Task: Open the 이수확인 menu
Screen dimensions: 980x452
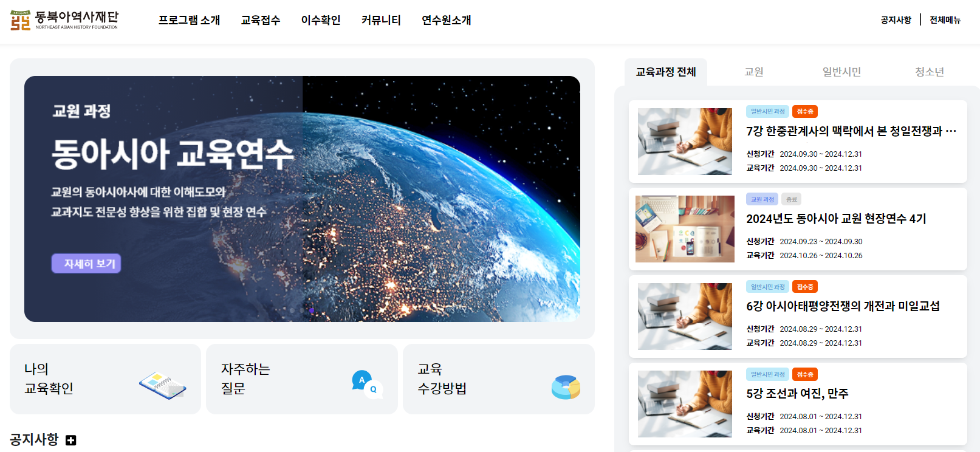Action: [x=321, y=20]
